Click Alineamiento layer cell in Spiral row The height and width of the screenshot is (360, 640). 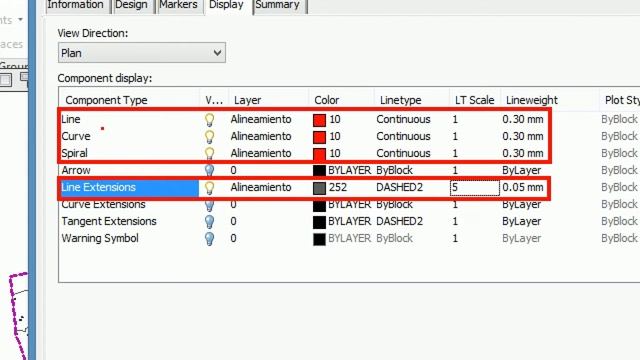(x=261, y=153)
